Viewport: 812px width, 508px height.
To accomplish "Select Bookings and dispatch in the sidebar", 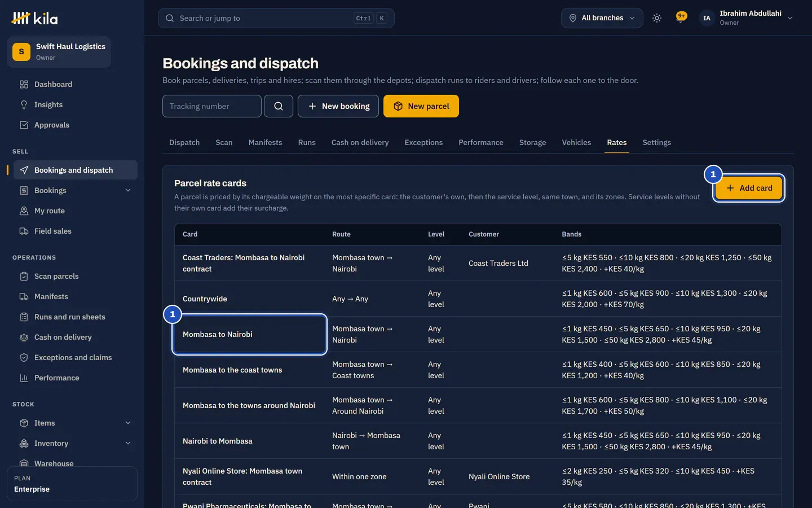I will click(75, 170).
